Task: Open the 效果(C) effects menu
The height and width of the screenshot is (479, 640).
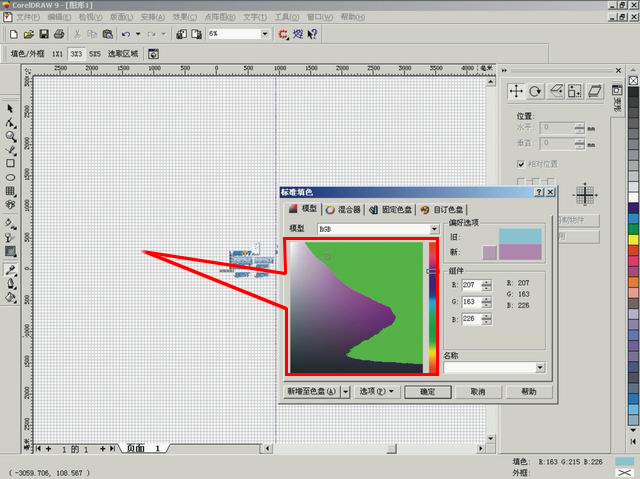Action: (184, 17)
